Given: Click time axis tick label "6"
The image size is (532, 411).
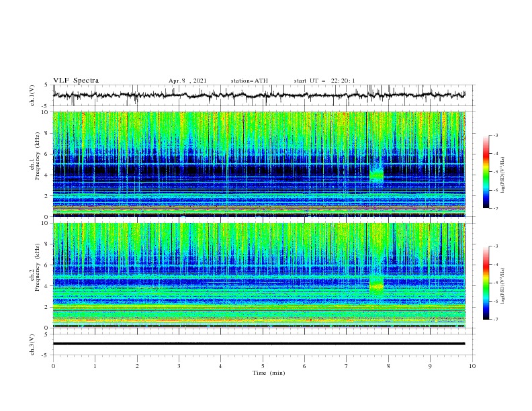Looking at the screenshot, I should 304,366.
